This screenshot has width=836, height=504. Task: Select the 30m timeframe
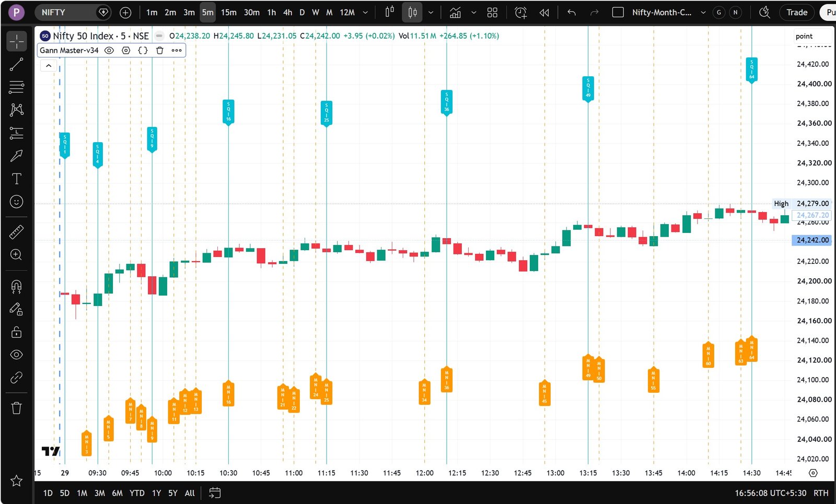[252, 12]
